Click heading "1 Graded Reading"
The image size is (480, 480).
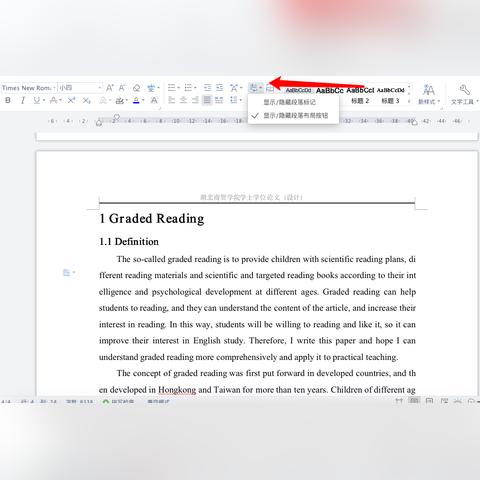pyautogui.click(x=152, y=219)
